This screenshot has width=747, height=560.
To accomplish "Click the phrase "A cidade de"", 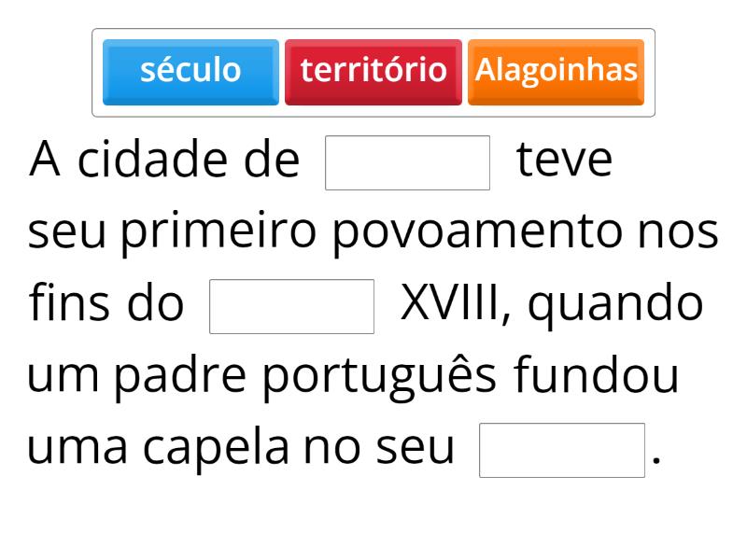I will coord(165,160).
